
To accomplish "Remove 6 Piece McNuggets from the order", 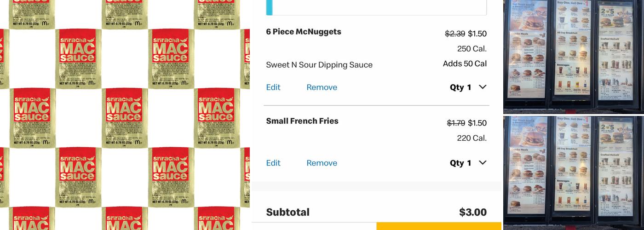I will (x=322, y=87).
